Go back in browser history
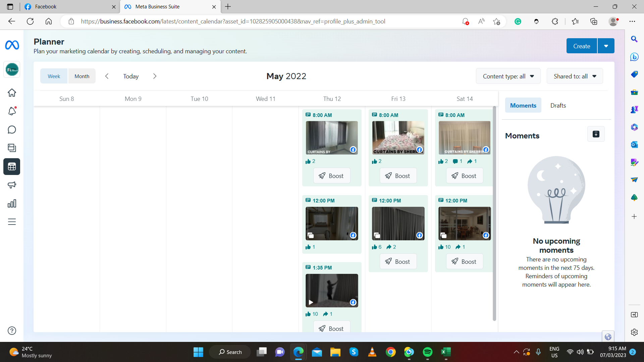The width and height of the screenshot is (644, 362). tap(12, 21)
